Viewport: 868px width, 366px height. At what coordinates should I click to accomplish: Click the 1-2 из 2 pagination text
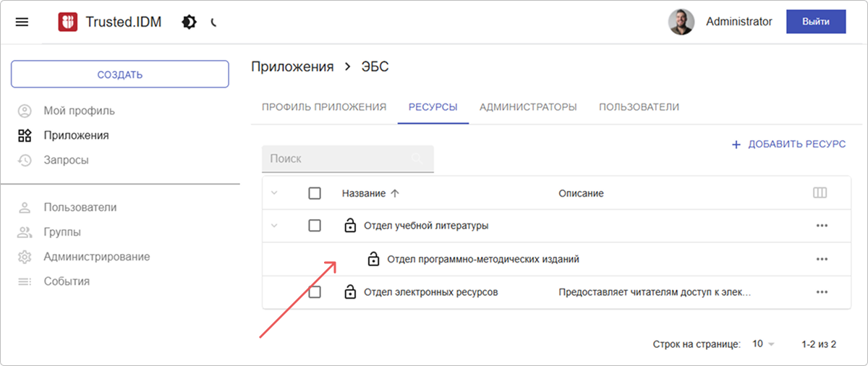coord(819,344)
